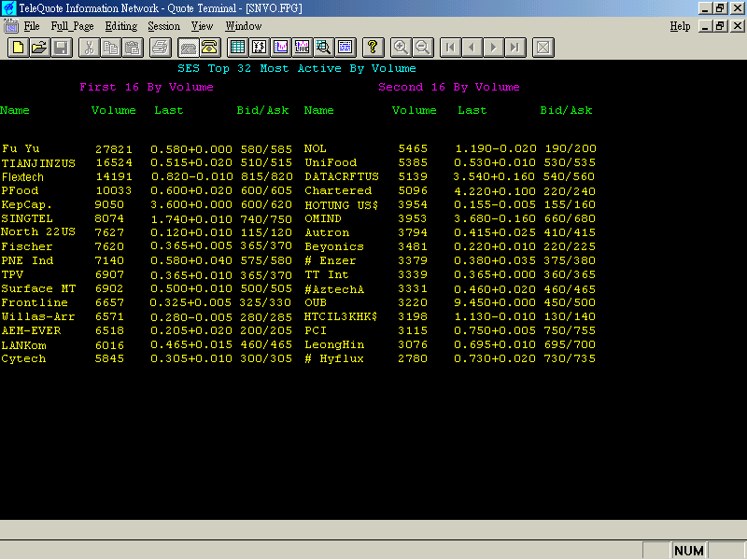Screen dimensions: 747x560
Task: Click the North 22US stock name
Action: coord(38,231)
